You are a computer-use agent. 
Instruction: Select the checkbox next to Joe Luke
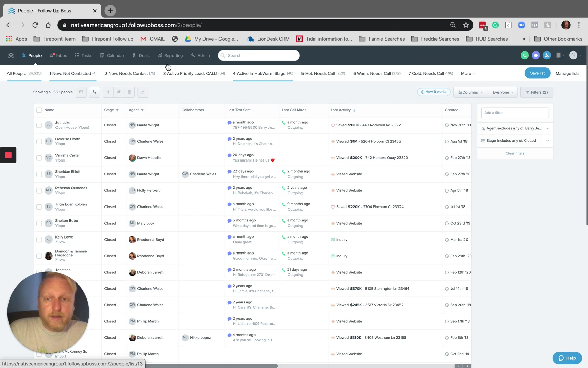click(39, 125)
